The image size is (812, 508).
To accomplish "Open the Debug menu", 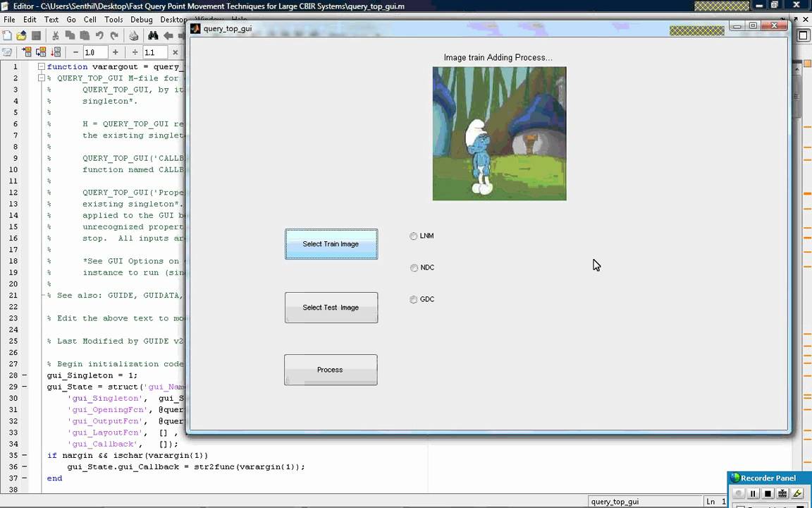I will click(142, 19).
